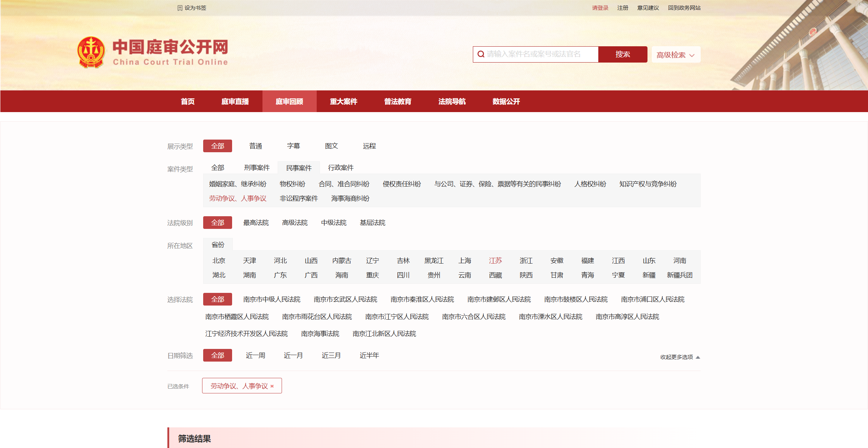Remove the 劳动争议、人事争议 selected condition
The height and width of the screenshot is (448, 868).
[x=272, y=386]
